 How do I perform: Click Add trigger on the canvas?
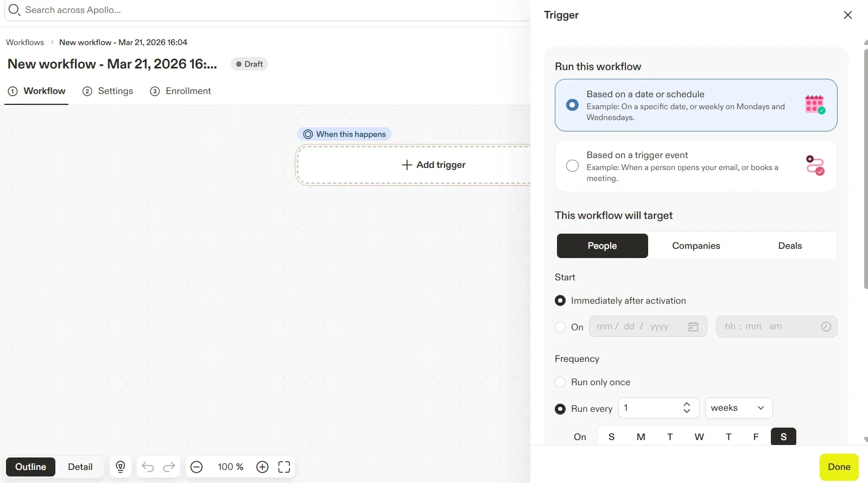[433, 165]
